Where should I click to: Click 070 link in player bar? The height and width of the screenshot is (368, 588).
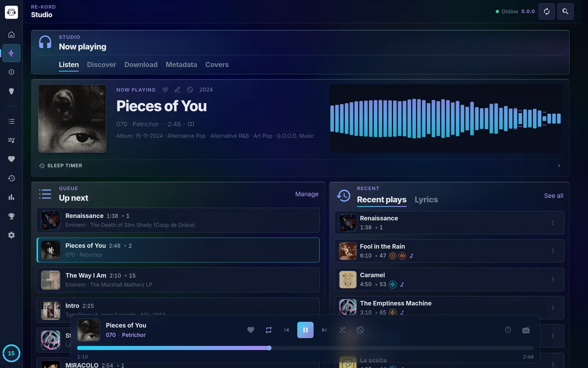click(x=111, y=335)
